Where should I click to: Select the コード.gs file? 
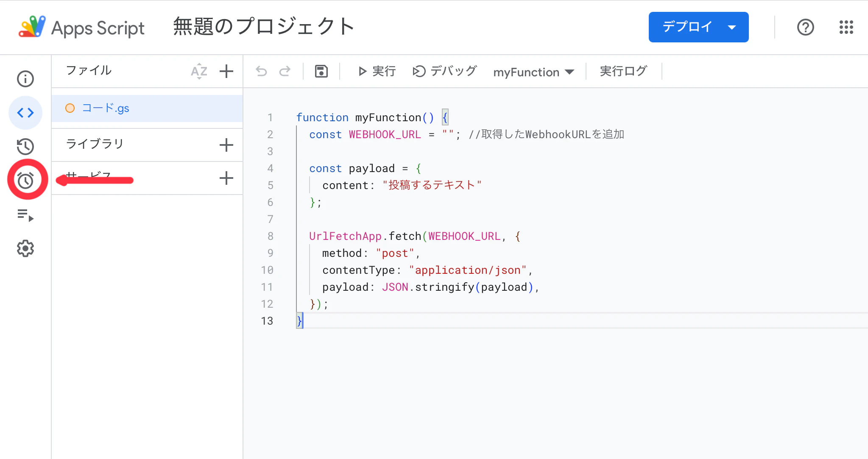click(106, 108)
